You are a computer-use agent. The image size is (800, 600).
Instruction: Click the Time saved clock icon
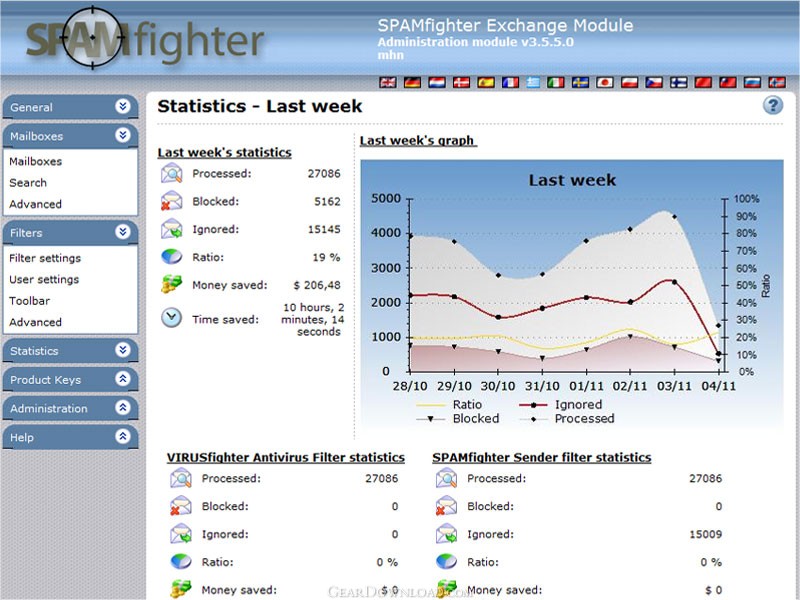click(x=171, y=317)
